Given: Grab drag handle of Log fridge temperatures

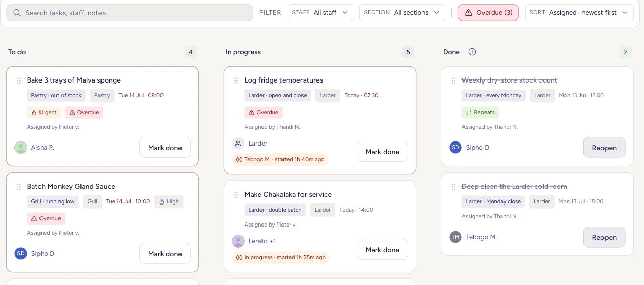Looking at the screenshot, I should (x=236, y=80).
